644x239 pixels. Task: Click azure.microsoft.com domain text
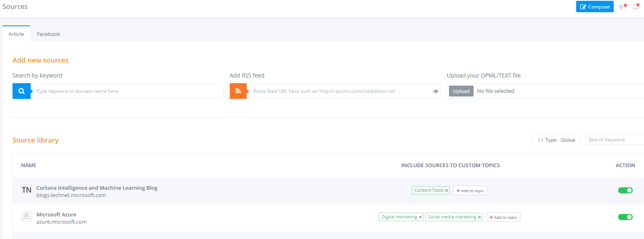pyautogui.click(x=61, y=222)
